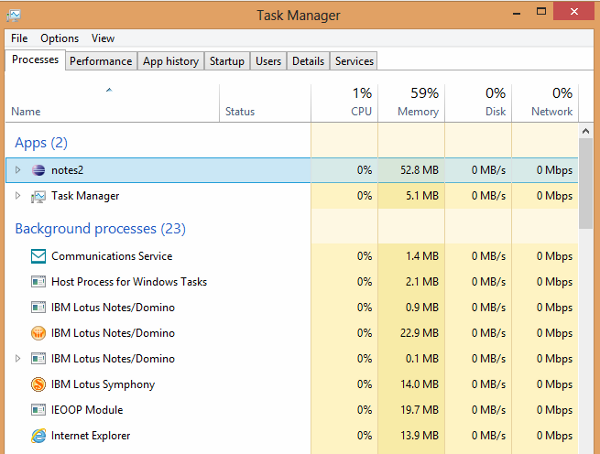Select the IBM Lotus Symphony row
The height and width of the screenshot is (454, 600).
pyautogui.click(x=292, y=384)
